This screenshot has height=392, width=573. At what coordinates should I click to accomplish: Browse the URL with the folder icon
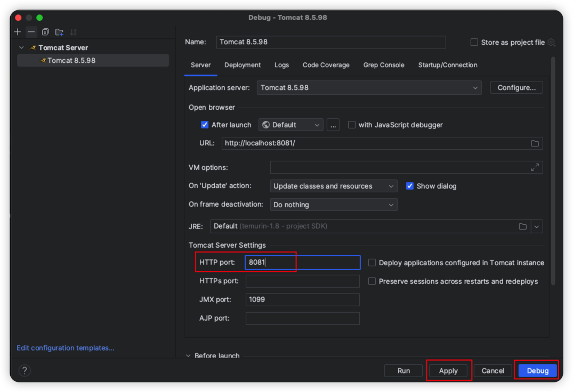pyautogui.click(x=535, y=143)
